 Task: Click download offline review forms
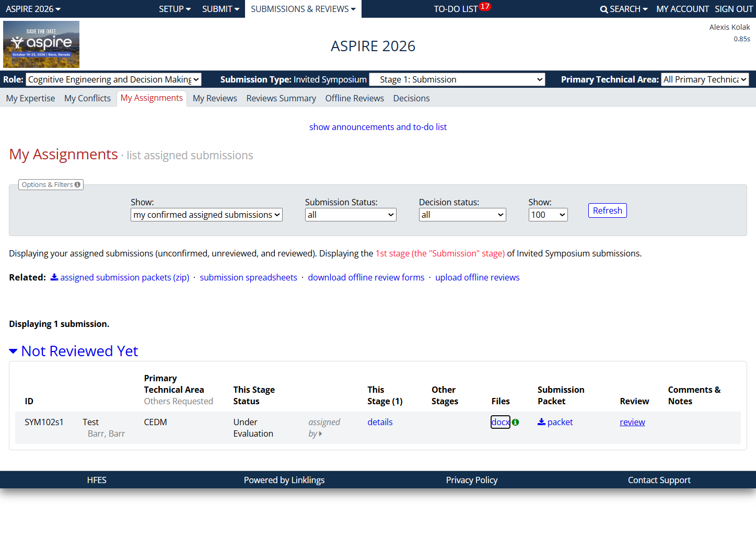pos(366,277)
